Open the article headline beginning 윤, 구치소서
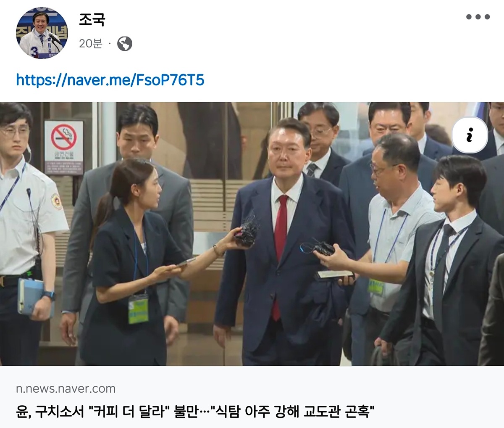Image resolution: width=504 pixels, height=428 pixels. click(x=195, y=411)
